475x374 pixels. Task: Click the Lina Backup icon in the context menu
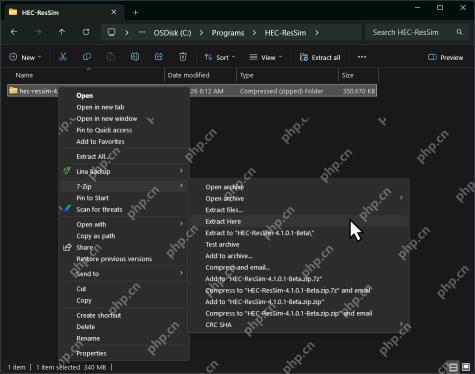(67, 171)
